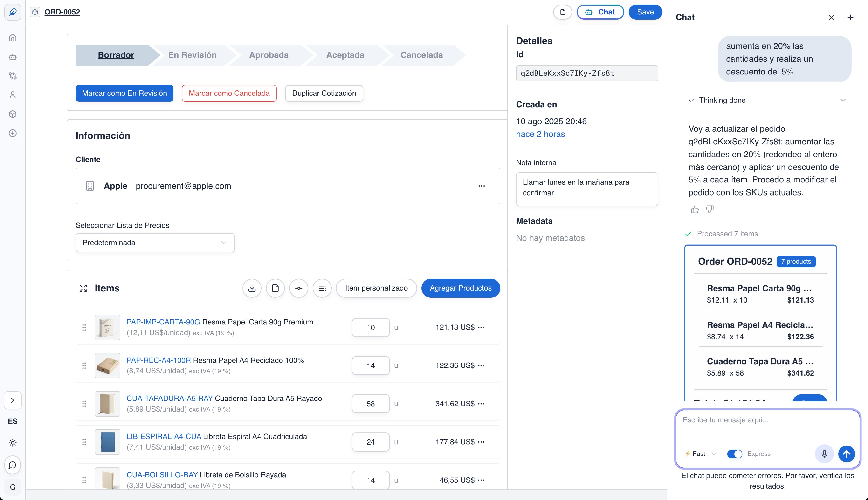Viewport: 868px width, 500px height.
Task: Give thumbs up to assistant response
Action: tap(694, 209)
